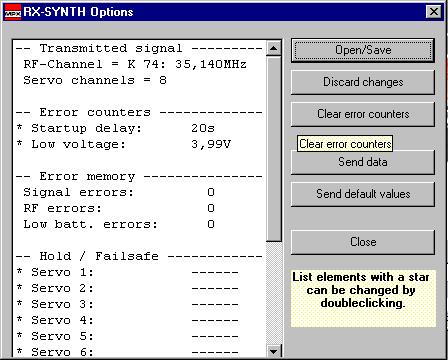The image size is (448, 360).
Task: Select the Servo 1 failsafe entry
Action: [x=140, y=272]
